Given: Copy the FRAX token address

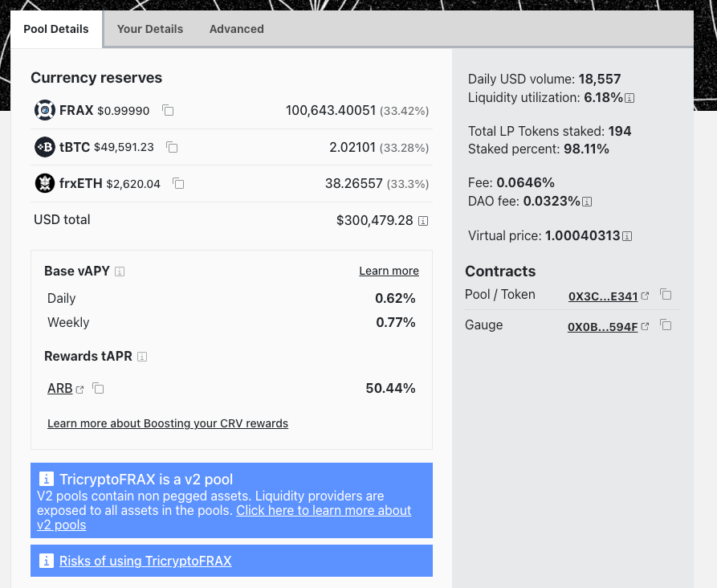Looking at the screenshot, I should click(168, 110).
